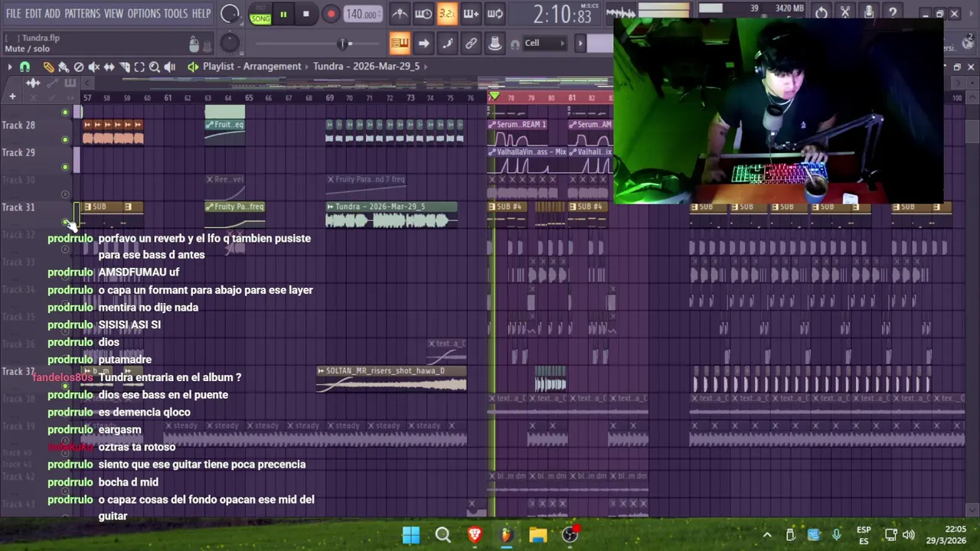Click the 140.000 tempo field
The width and height of the screenshot is (980, 551).
point(361,14)
